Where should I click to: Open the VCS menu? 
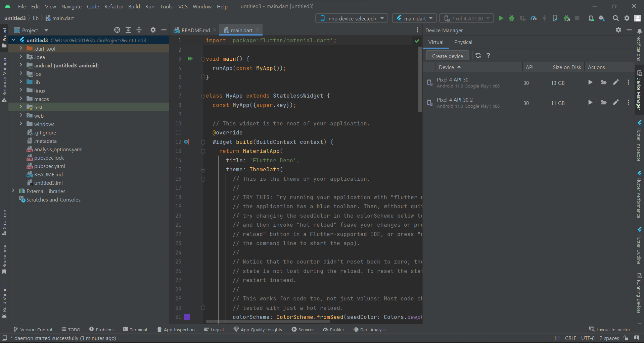pos(183,6)
